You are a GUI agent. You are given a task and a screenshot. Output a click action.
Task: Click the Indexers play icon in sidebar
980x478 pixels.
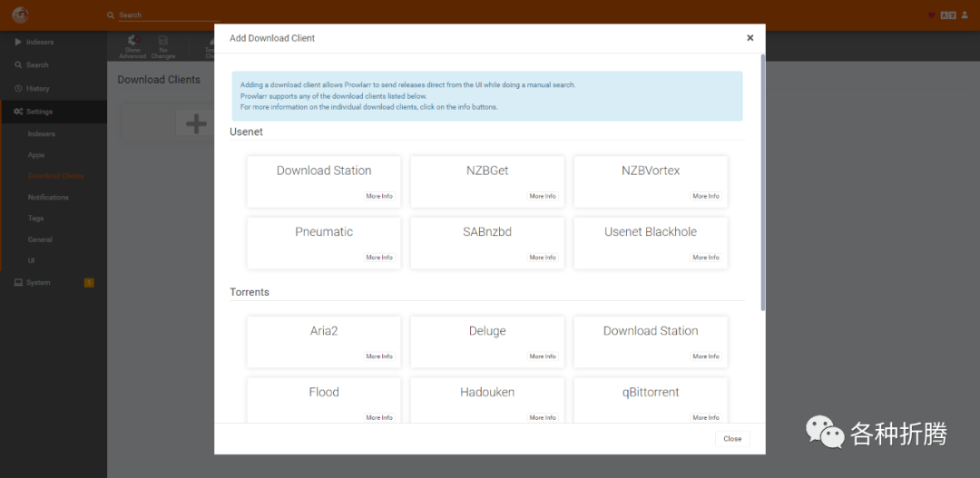(x=17, y=42)
